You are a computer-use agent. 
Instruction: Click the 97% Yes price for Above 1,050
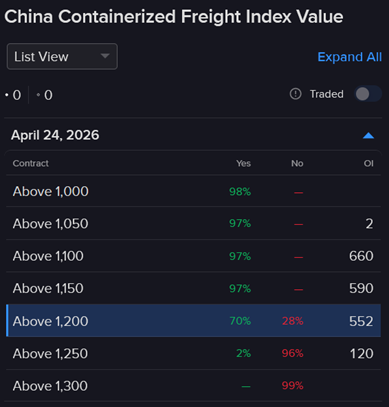(240, 223)
